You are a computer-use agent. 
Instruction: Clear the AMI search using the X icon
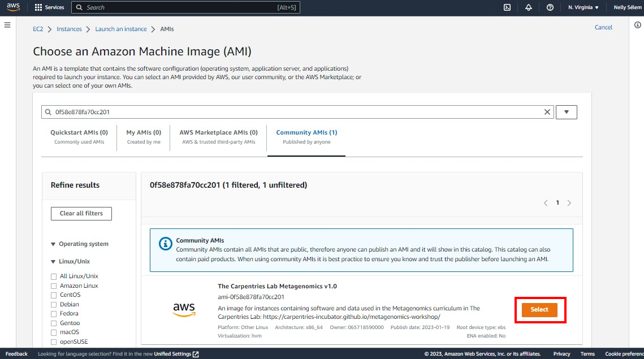547,112
